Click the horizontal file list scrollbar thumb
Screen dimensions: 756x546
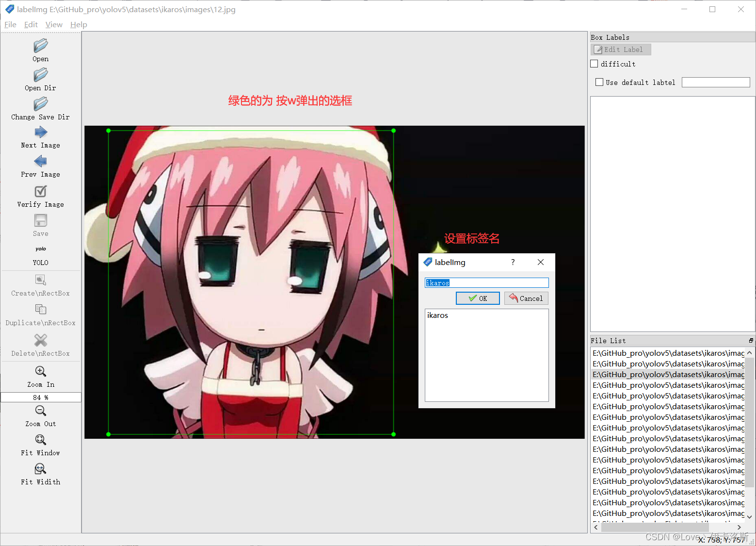point(655,527)
